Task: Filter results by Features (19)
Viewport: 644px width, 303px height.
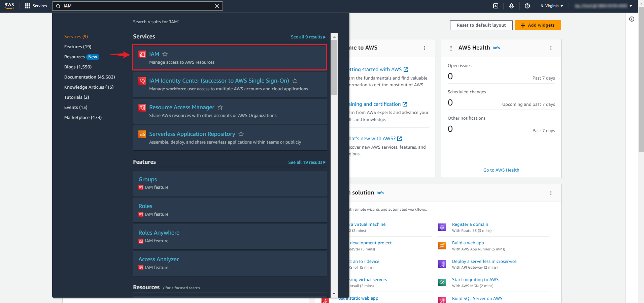Action: [78, 47]
